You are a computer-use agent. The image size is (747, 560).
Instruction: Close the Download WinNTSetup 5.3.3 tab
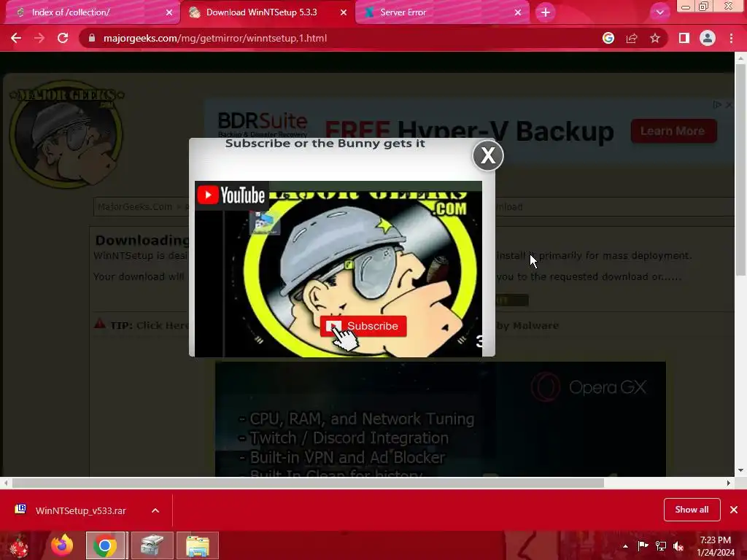(x=344, y=13)
